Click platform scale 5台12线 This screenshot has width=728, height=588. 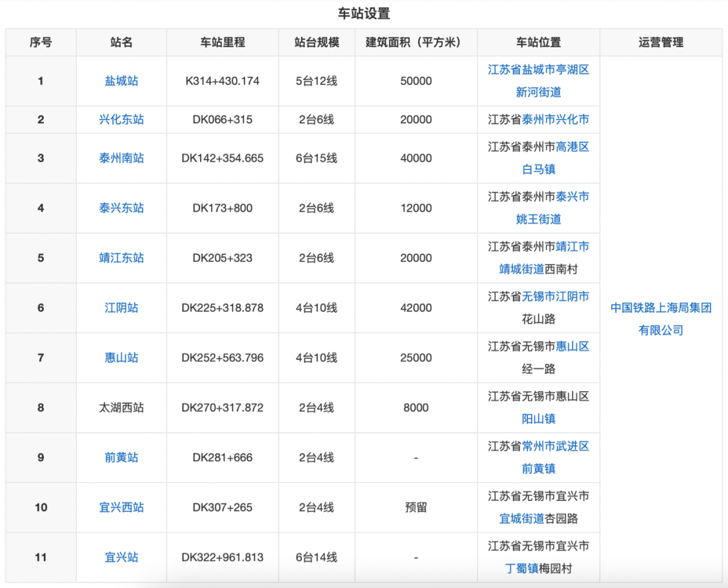pyautogui.click(x=317, y=81)
